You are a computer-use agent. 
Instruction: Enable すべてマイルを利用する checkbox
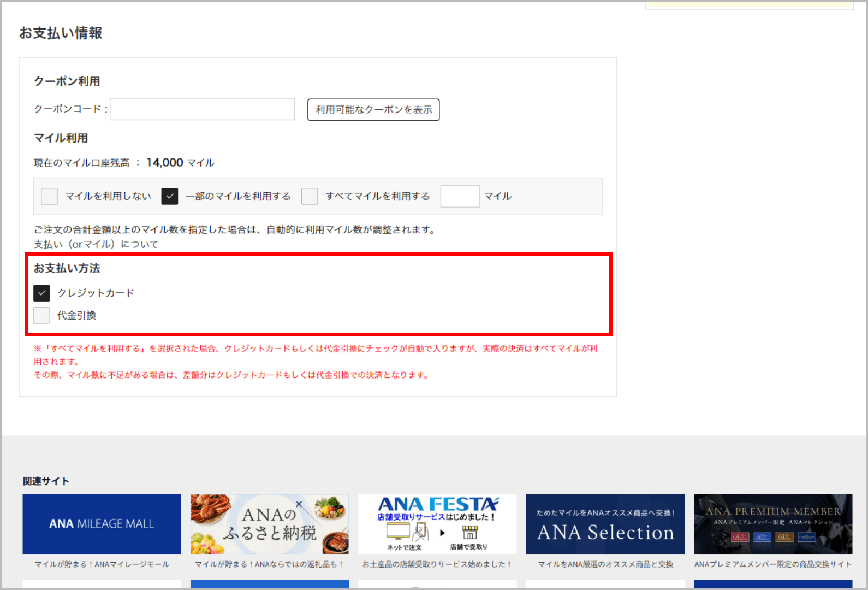[x=310, y=196]
